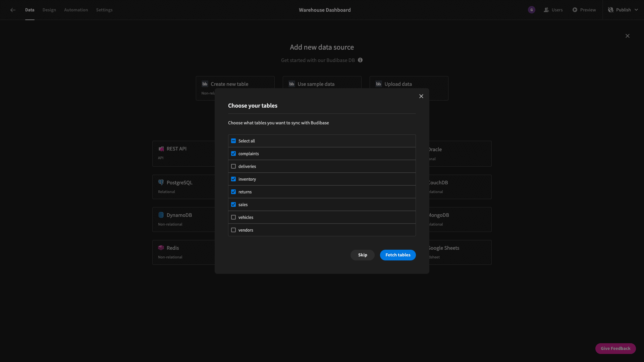Expand the Publish dropdown chevron
This screenshot has width=644, height=362.
636,10
